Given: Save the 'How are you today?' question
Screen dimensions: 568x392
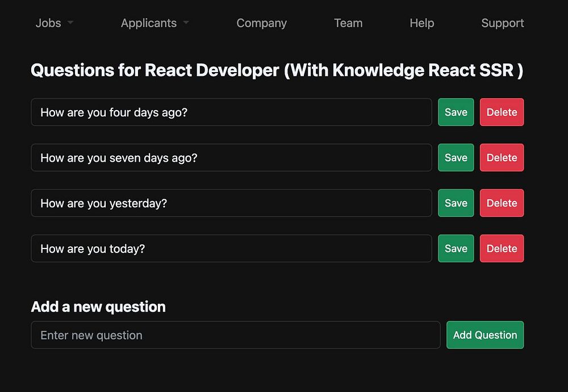Looking at the screenshot, I should click(456, 248).
